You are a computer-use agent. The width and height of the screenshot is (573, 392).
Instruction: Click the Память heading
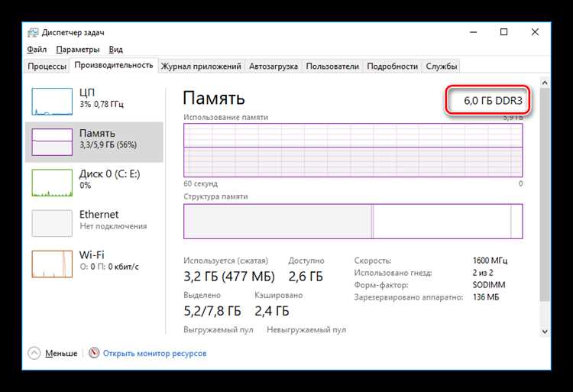(214, 98)
